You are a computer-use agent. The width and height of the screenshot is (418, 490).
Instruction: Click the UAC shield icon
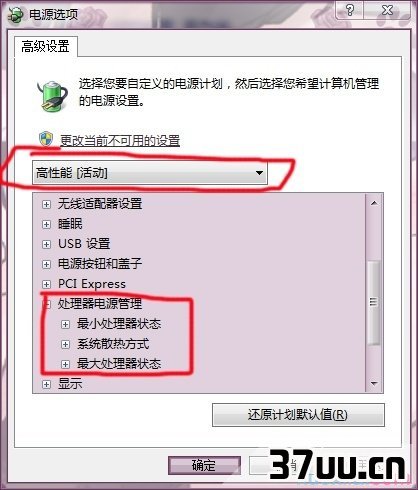46,139
